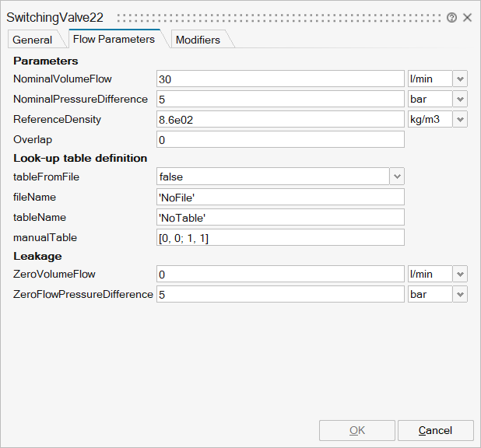Viewport: 481px width, 448px height.
Task: Open the Modifiers tab
Action: [x=198, y=40]
